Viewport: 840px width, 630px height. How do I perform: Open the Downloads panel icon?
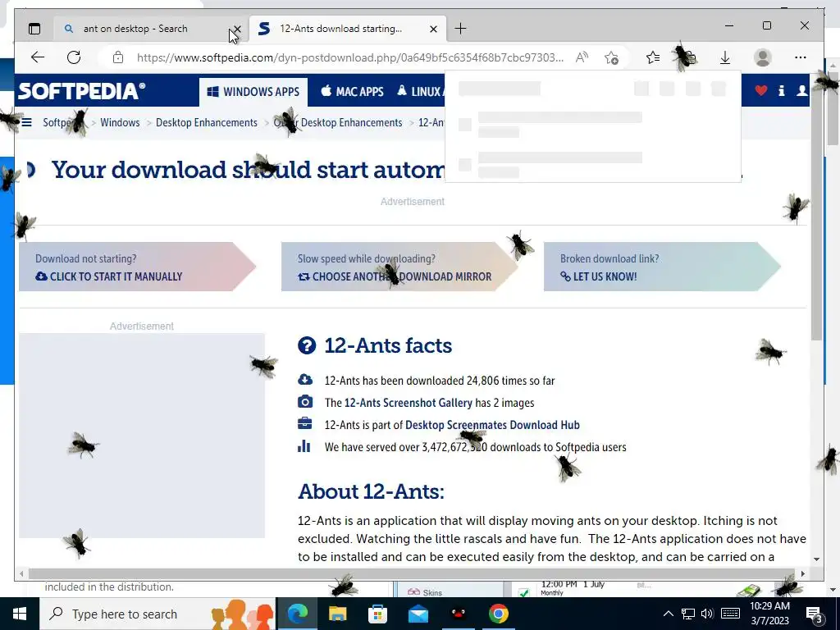[725, 57]
